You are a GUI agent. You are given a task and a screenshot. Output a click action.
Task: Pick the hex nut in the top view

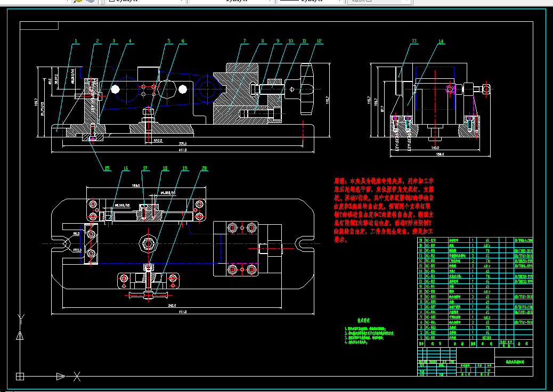[148, 243]
